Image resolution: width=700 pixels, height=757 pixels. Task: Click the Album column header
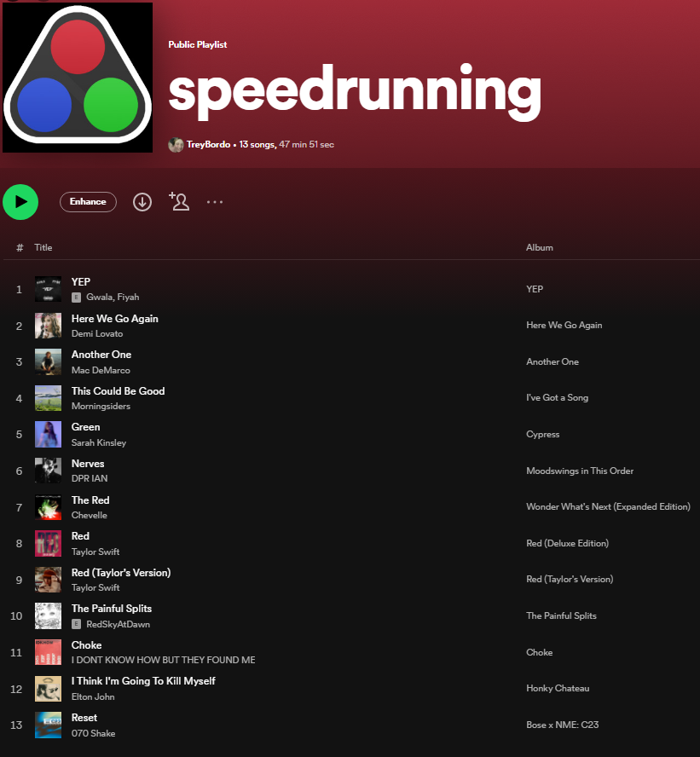539,247
